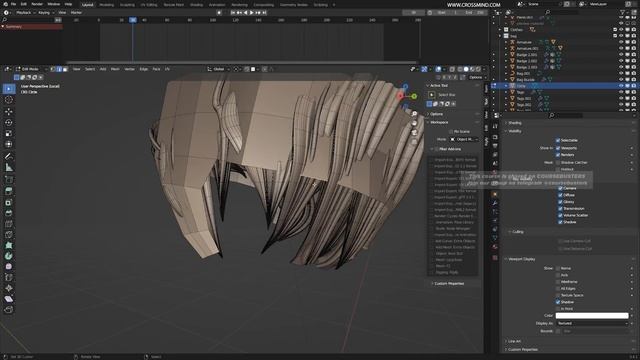Screen dimensions: 640x360
Task: Select the Transform tool in viewport toolbar
Action: (x=9, y=144)
